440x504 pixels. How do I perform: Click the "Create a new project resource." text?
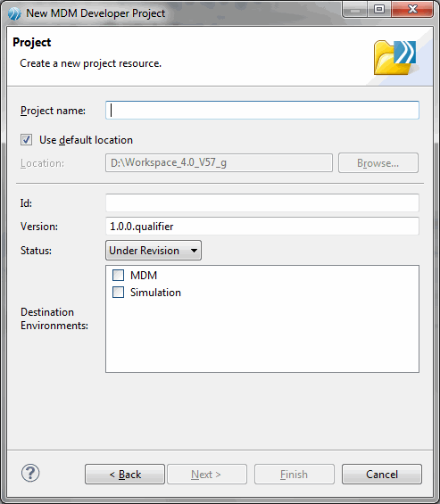[x=91, y=63]
